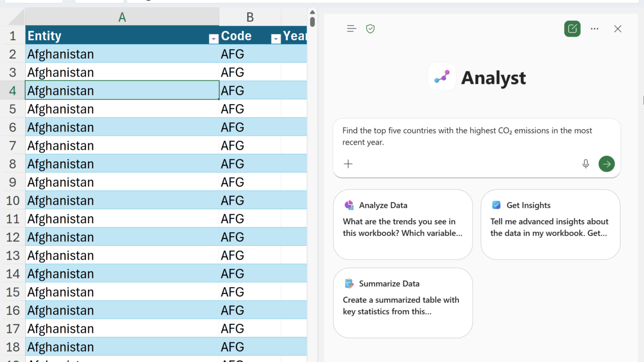
Task: Open the three-dot more options menu
Action: point(595,29)
